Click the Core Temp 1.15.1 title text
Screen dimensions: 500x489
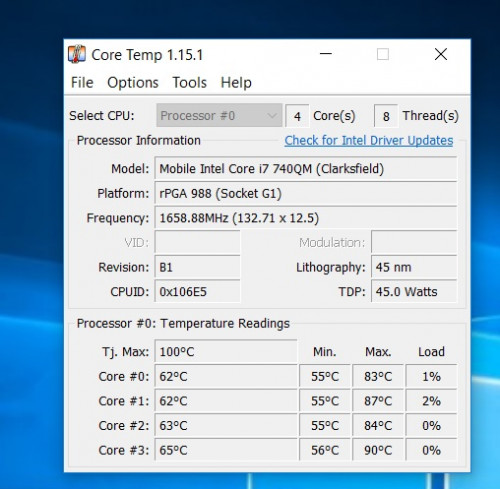pyautogui.click(x=147, y=55)
